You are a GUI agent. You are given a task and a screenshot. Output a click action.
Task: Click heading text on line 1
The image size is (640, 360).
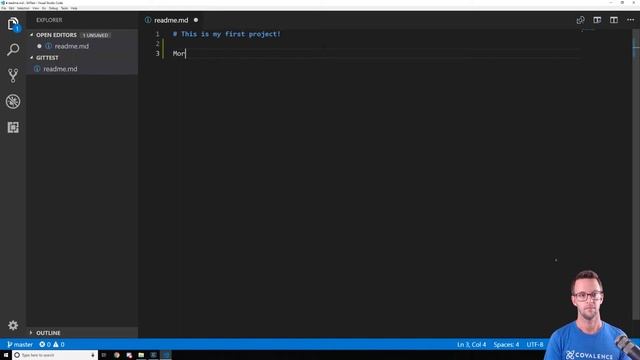click(x=227, y=34)
